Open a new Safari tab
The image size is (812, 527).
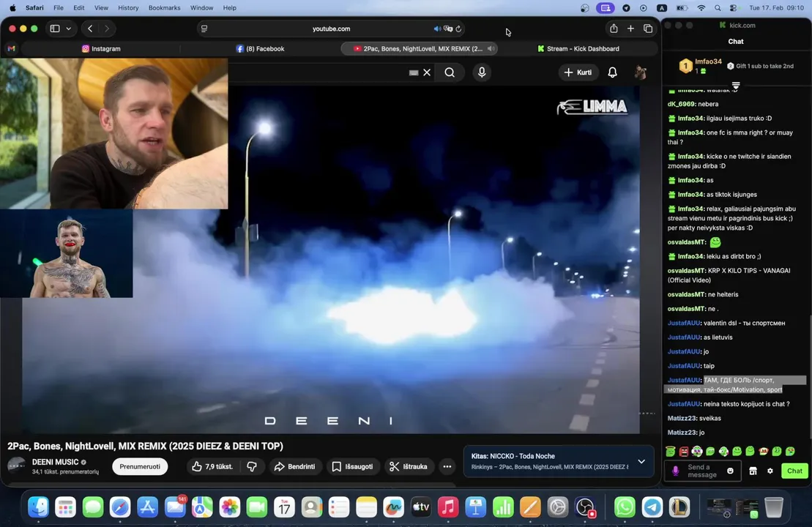pos(630,29)
